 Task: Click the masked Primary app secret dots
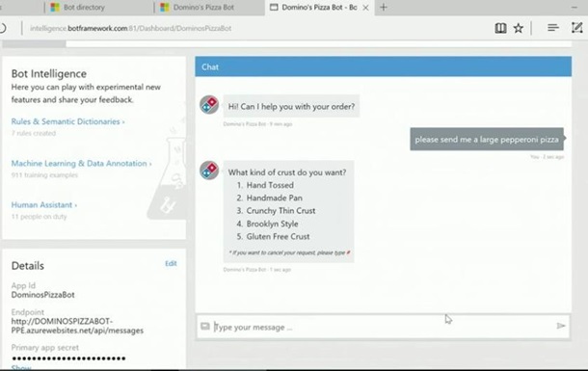tap(68, 358)
